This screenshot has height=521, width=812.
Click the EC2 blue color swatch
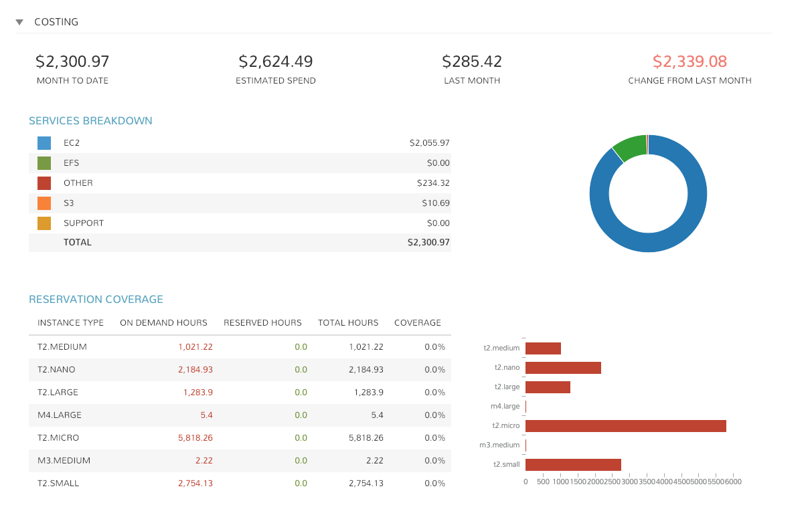point(44,143)
